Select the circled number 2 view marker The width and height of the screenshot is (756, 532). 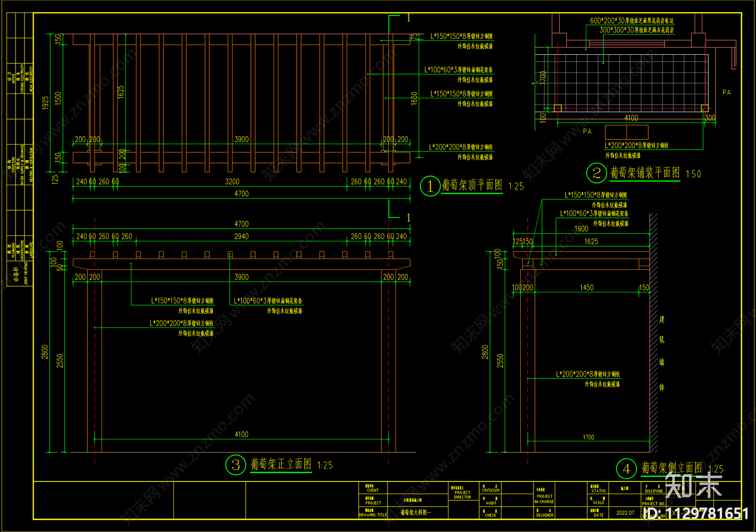pyautogui.click(x=596, y=173)
